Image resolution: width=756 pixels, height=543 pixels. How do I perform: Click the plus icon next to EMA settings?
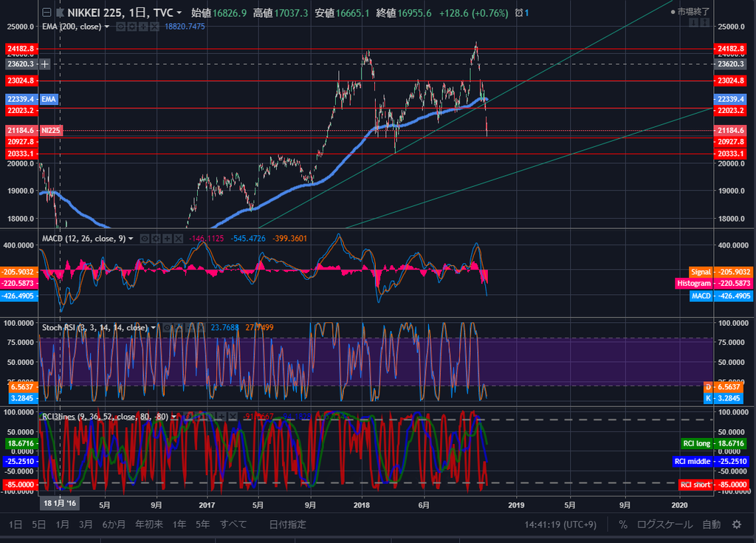click(143, 27)
